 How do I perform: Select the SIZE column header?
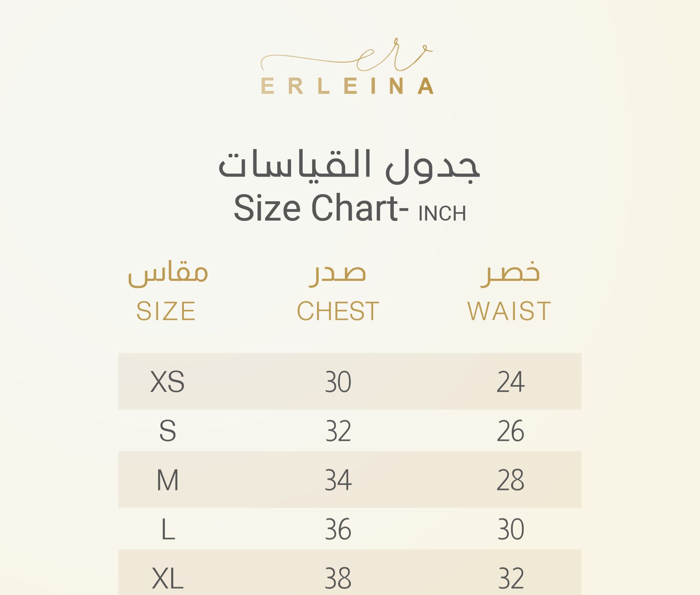coord(166,311)
